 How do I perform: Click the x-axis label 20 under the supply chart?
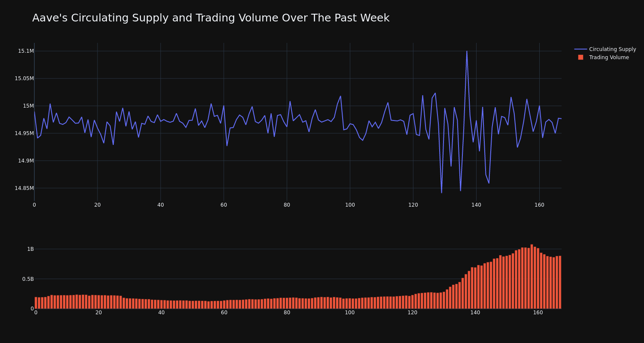[97, 205]
